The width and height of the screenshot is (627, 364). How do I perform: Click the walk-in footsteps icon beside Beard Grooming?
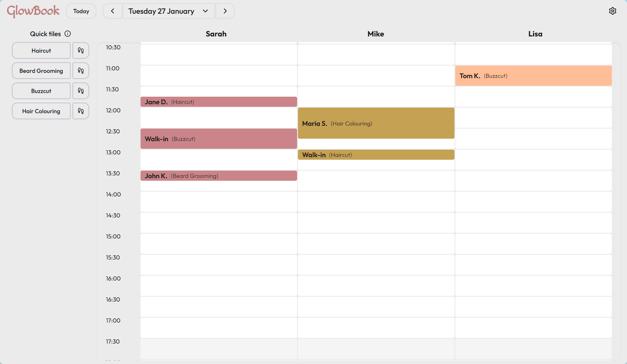[81, 71]
